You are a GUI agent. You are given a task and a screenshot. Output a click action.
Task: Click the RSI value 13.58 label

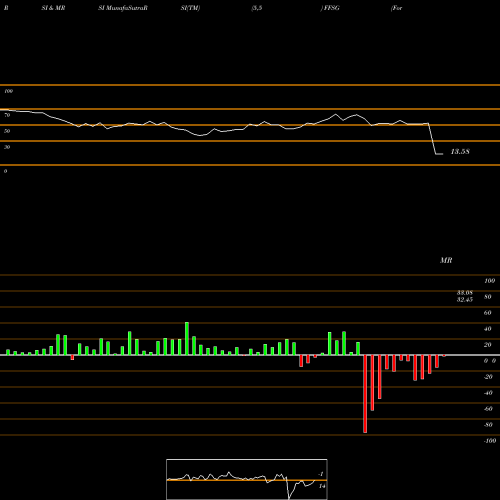pos(460,152)
